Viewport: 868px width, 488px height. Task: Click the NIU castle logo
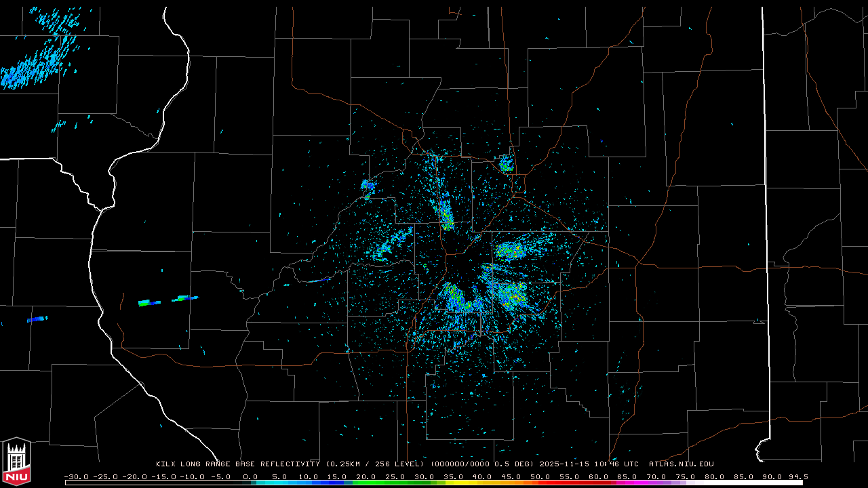coord(16,461)
